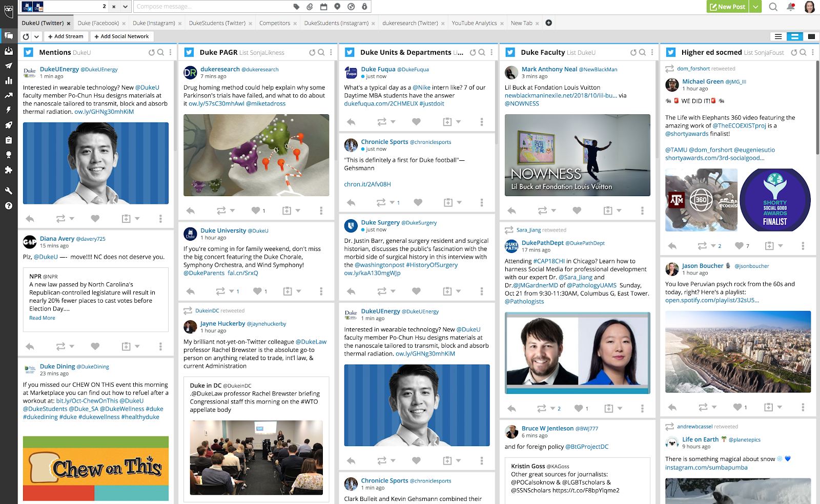Like the Duke Surgery tweet

[x=416, y=291]
